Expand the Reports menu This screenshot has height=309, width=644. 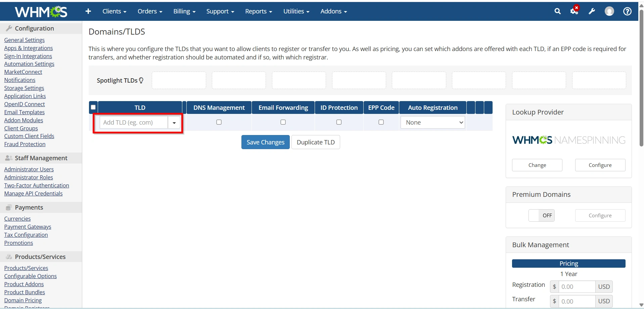tap(259, 11)
